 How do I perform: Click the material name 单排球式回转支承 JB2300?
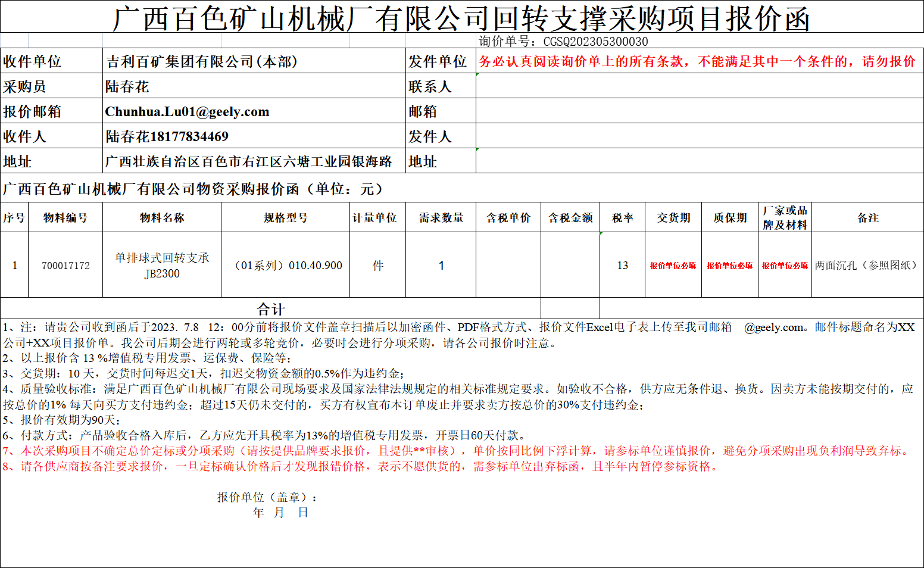point(162,265)
